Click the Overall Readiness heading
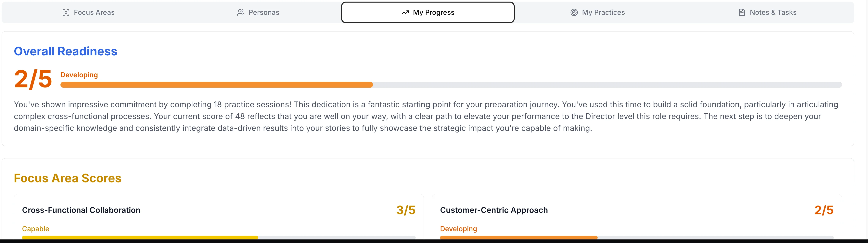The width and height of the screenshot is (868, 243). coord(65,51)
